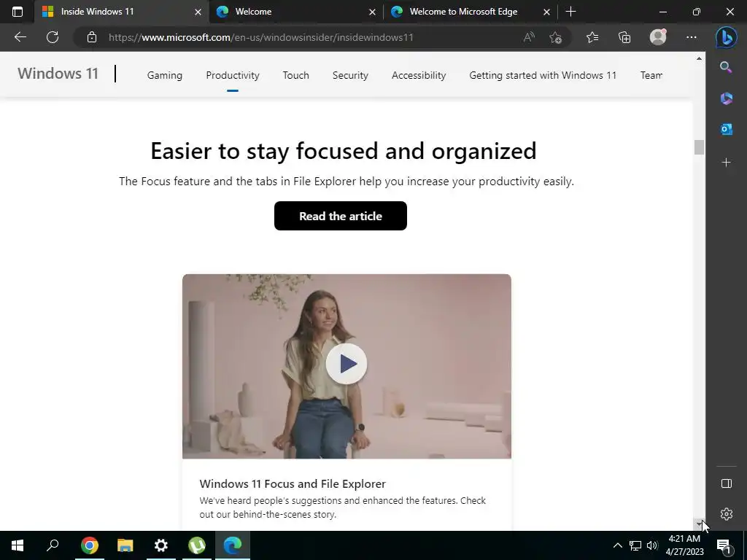747x560 pixels.
Task: Open the Security navigation item
Action: tap(350, 75)
